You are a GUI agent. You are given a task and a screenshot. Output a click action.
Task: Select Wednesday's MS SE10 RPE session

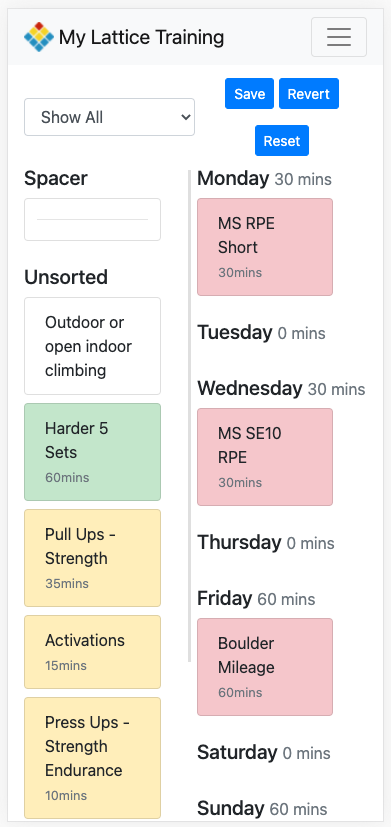(x=265, y=457)
